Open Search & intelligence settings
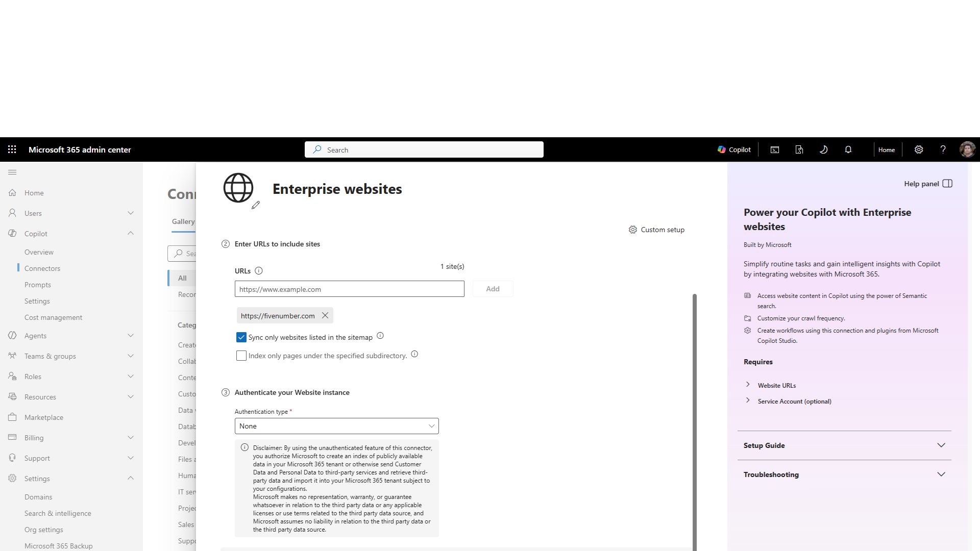Screen dimensions: 980x551 [x=58, y=513]
